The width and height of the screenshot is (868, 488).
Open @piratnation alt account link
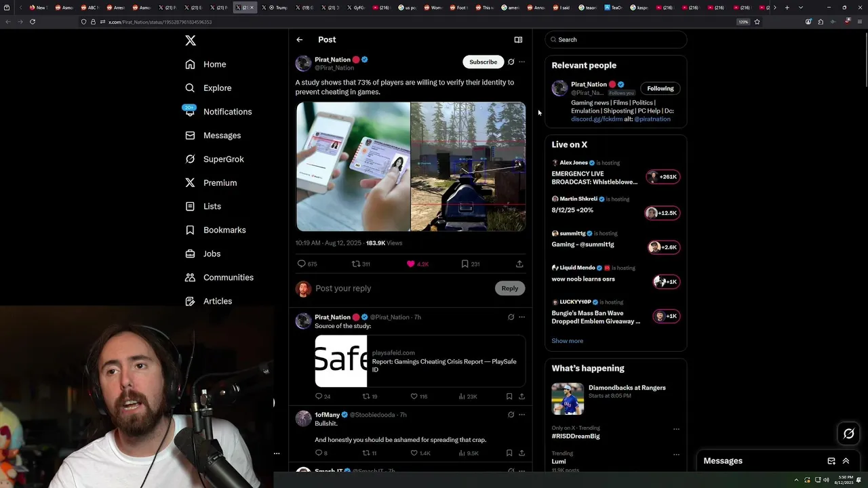(x=652, y=119)
